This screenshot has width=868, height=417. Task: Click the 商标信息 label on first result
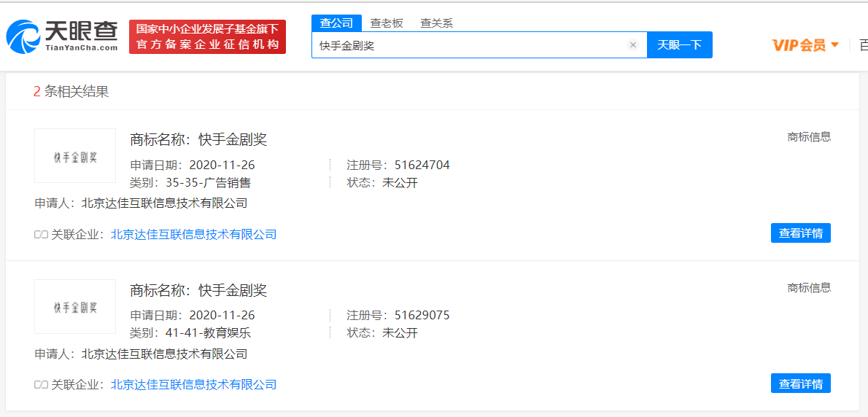[809, 137]
